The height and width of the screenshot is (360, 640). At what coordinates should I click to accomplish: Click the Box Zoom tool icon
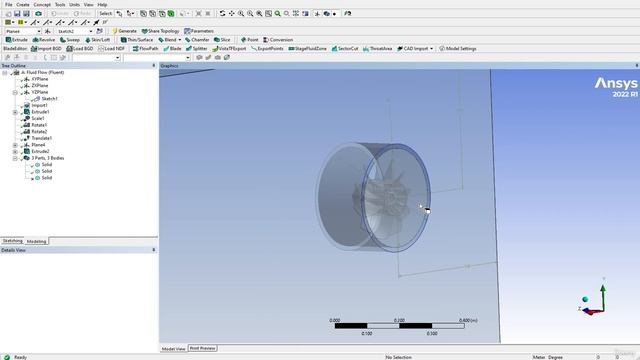point(268,13)
